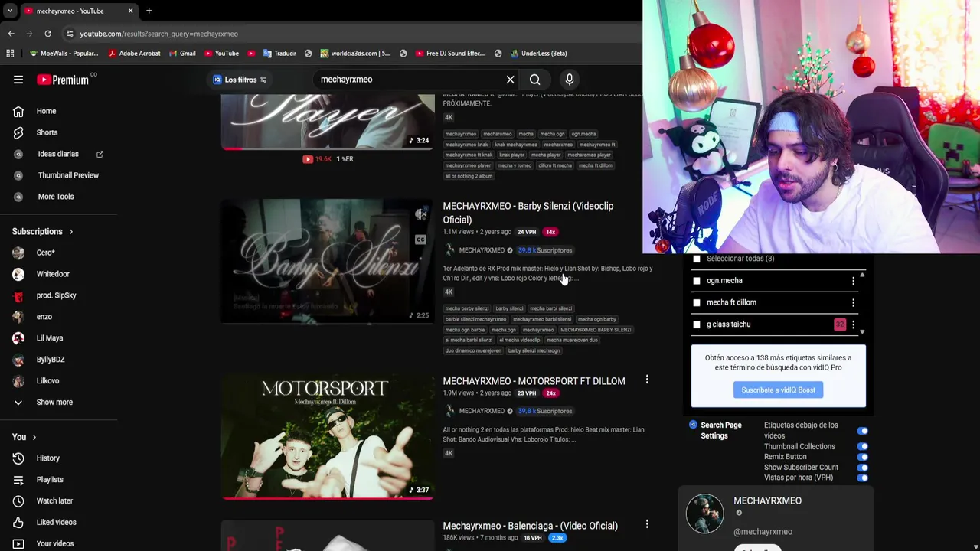Open MOTORSPORT FT DILLOM video title
The height and width of the screenshot is (551, 980).
(534, 381)
